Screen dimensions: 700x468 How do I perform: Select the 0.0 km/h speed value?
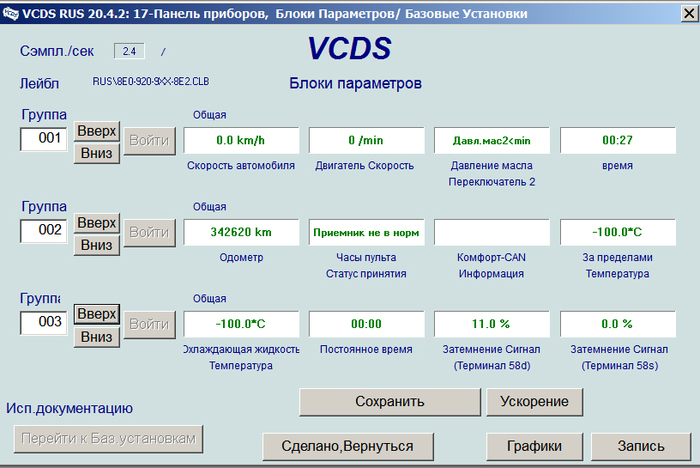pos(241,141)
